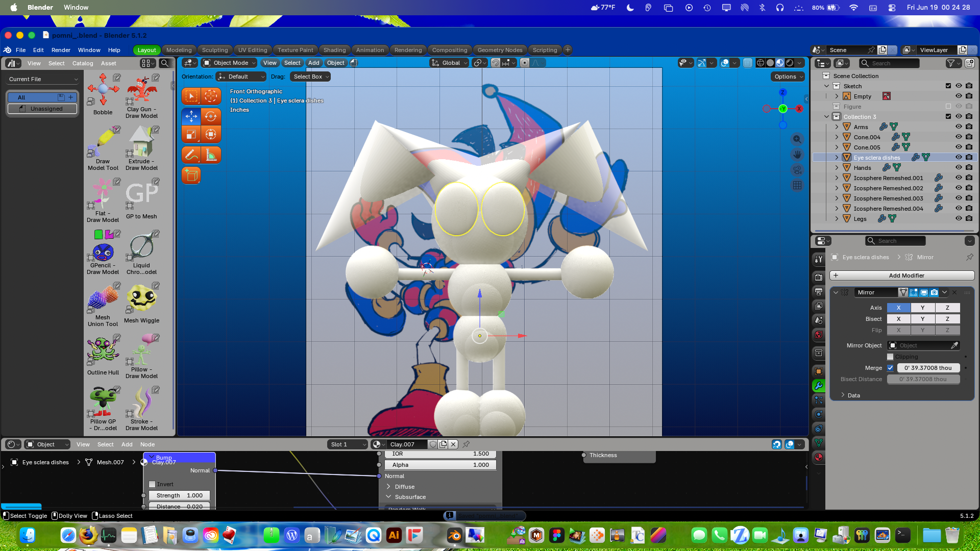Open the Object Data properties tab (green triangle)
Screen dimensions: 980x551
(819, 443)
